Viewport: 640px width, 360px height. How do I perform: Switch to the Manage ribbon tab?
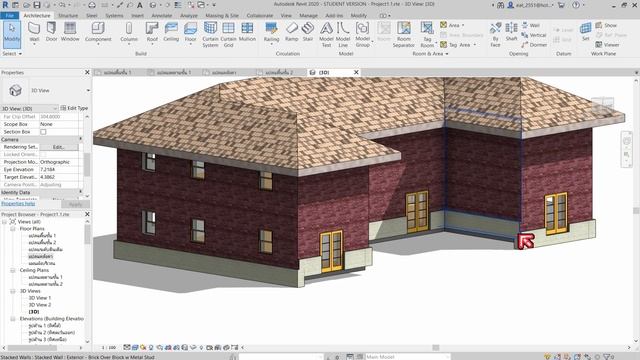pyautogui.click(x=309, y=16)
